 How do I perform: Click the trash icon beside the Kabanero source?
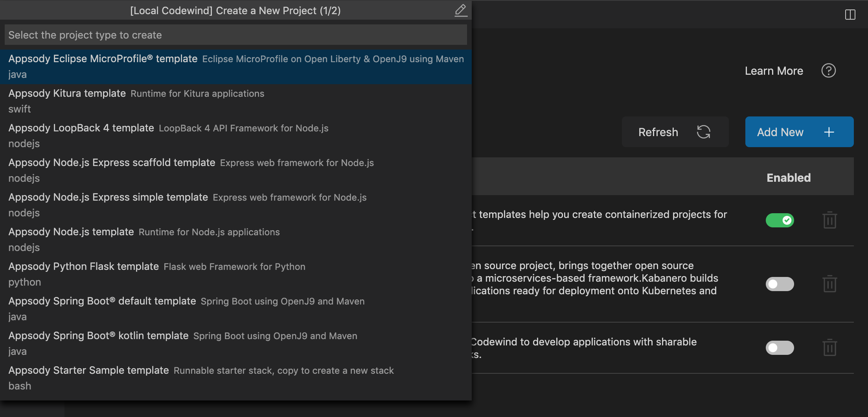point(829,284)
